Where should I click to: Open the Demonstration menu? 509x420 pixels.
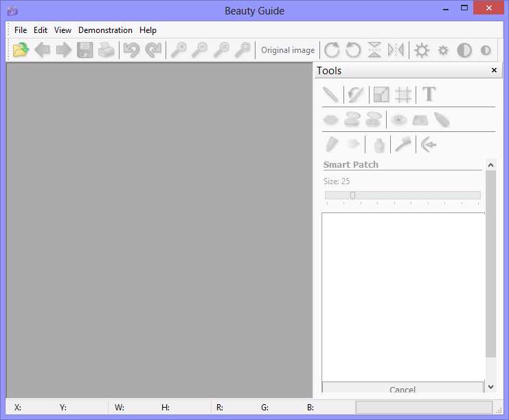click(x=105, y=30)
